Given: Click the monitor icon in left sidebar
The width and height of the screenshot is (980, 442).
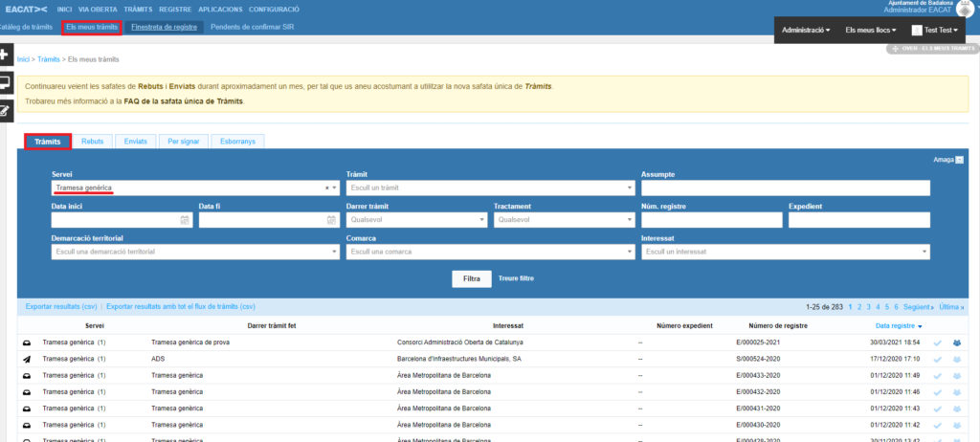Looking at the screenshot, I should (5, 83).
